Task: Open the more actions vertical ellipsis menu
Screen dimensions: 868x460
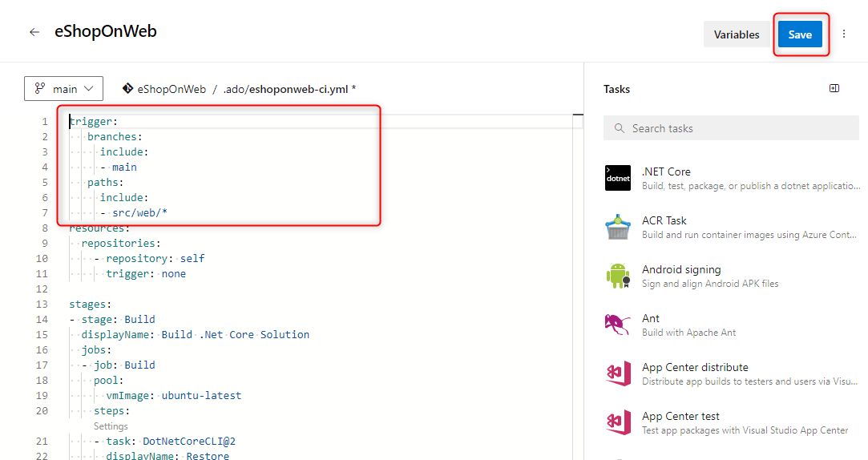Action: click(x=844, y=34)
